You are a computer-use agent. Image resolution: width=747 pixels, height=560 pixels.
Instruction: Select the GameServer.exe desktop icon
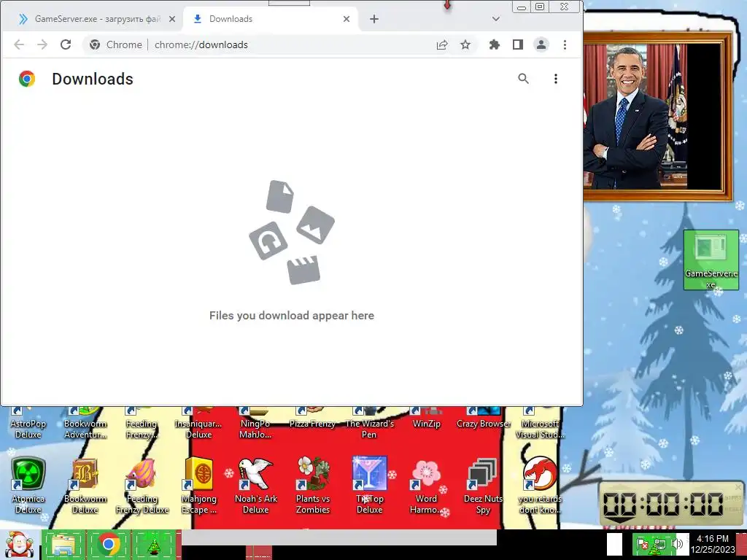click(x=711, y=260)
